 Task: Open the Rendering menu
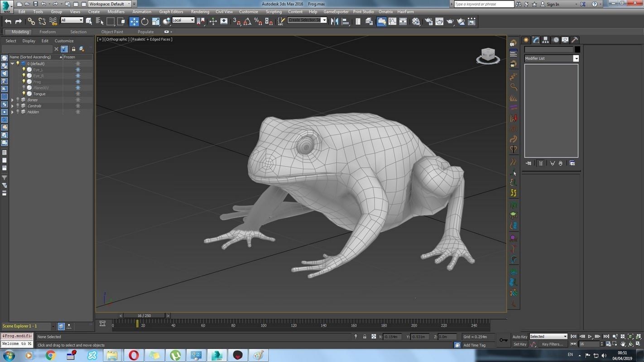coord(200,12)
